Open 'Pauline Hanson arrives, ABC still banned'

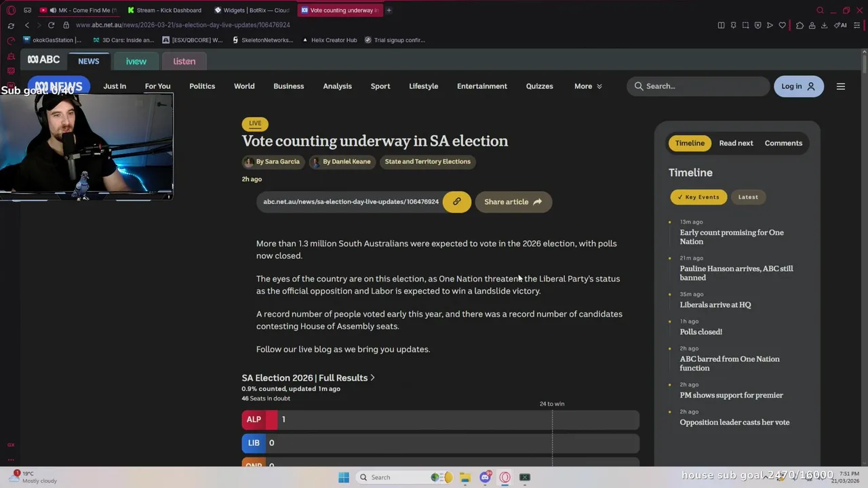coord(736,273)
